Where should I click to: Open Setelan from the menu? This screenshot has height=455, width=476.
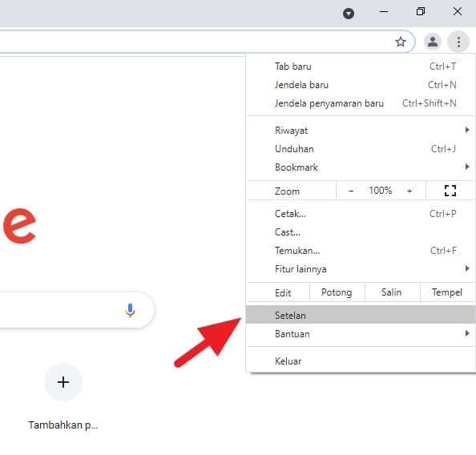(x=361, y=315)
